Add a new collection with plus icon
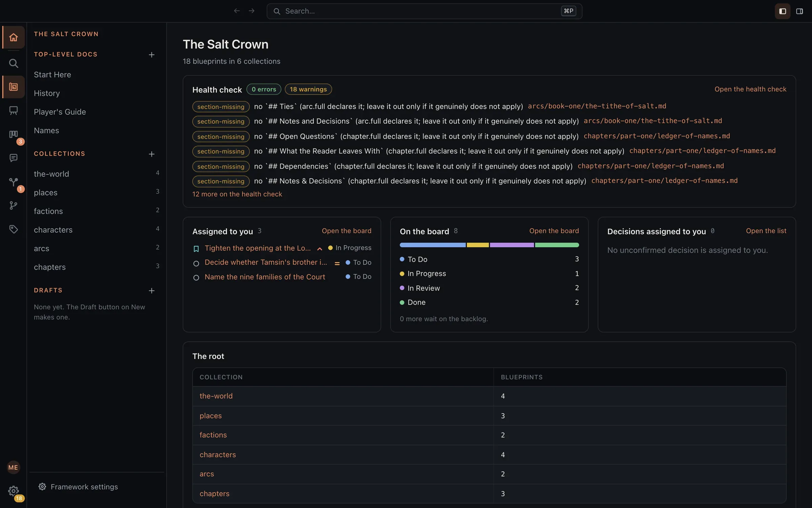Screen dimensions: 812x508 [x=152, y=154]
